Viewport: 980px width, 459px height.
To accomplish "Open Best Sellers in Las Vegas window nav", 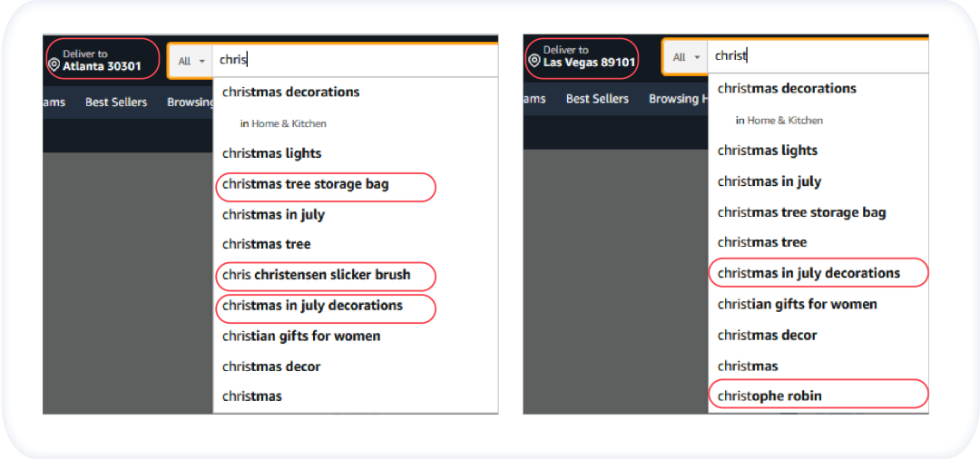I will [597, 99].
